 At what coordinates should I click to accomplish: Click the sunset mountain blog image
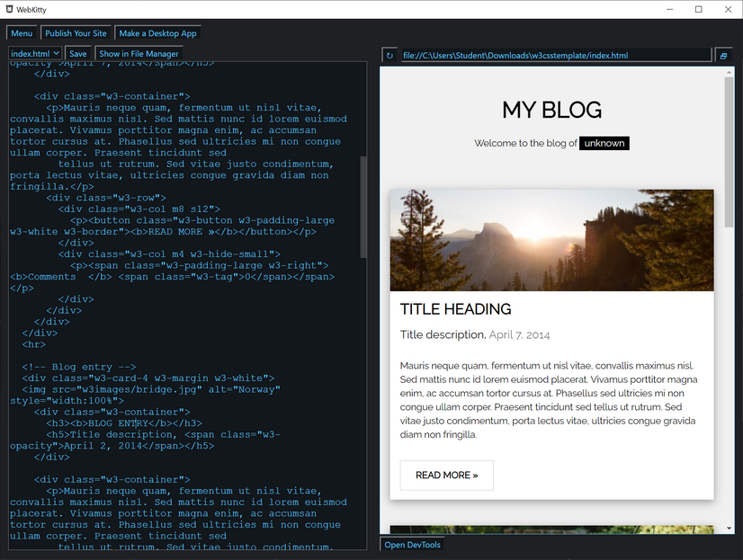click(x=551, y=240)
